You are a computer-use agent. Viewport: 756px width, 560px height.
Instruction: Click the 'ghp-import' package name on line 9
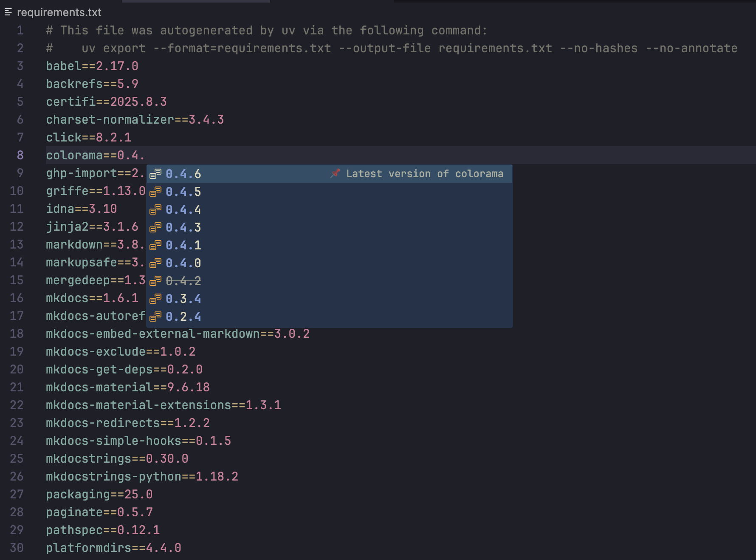coord(82,173)
